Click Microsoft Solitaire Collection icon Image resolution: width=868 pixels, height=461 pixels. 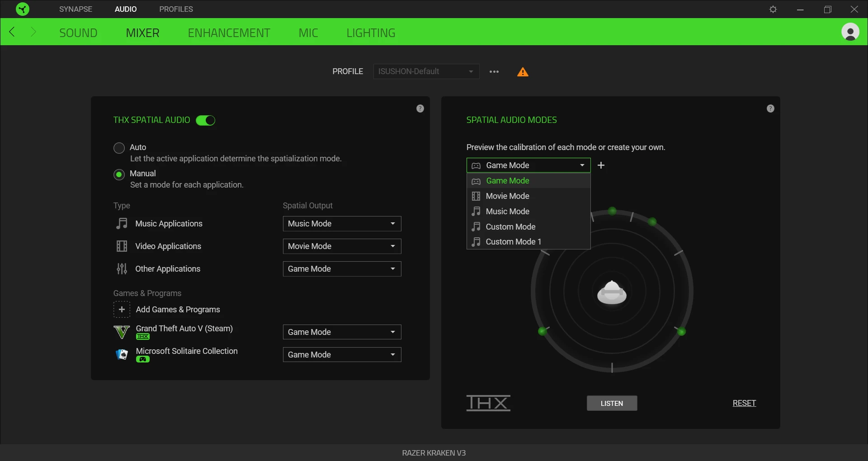(122, 354)
